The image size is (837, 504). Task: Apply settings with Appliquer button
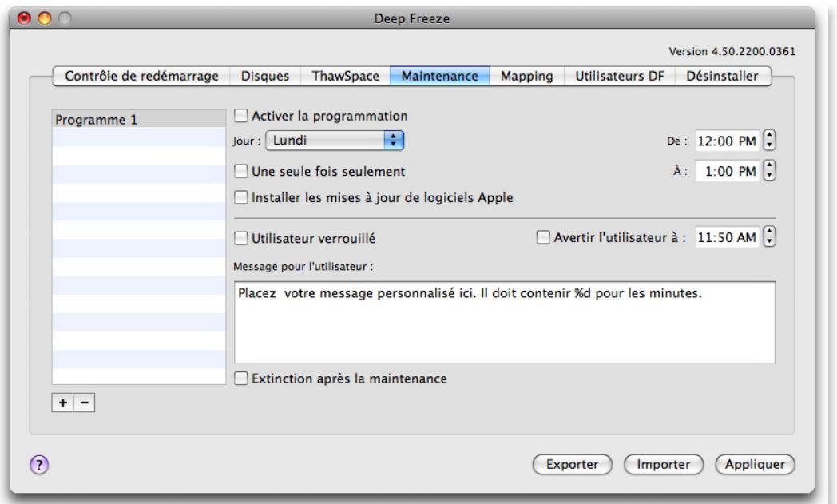755,465
